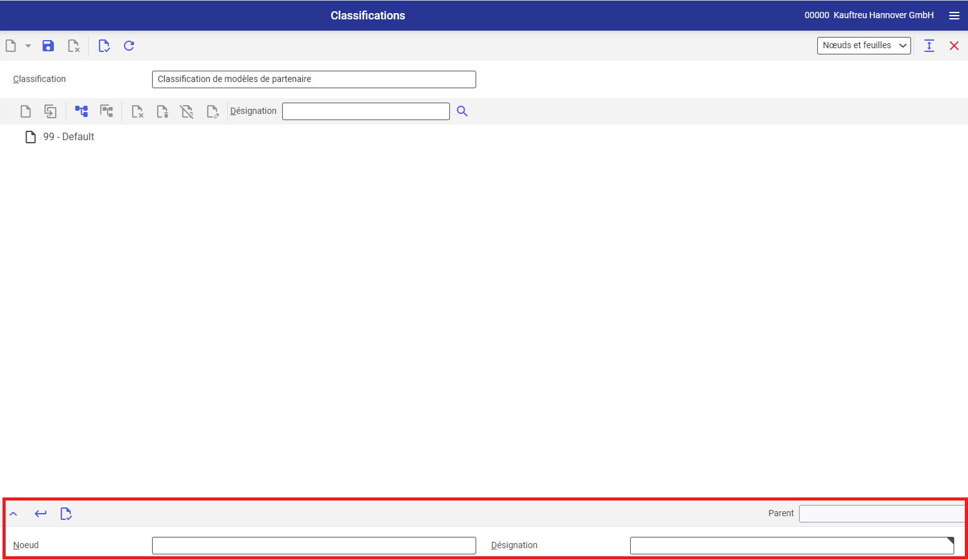Click the page with trash icon in tree toolbar

[x=162, y=111]
